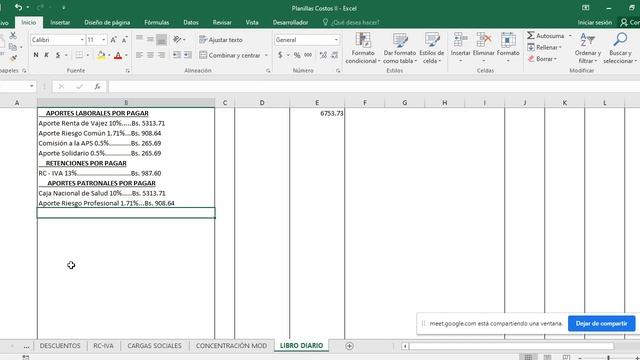
Task: Center cell text horizontally
Action: coord(151,55)
